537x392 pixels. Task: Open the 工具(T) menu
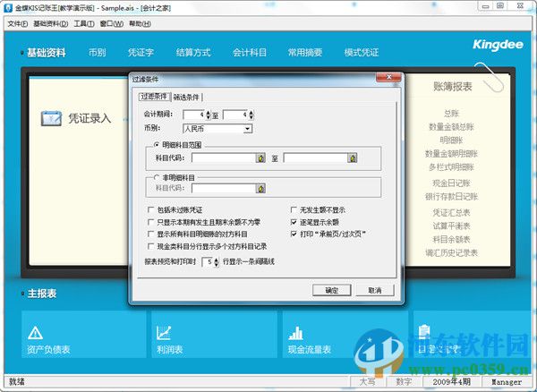(84, 23)
